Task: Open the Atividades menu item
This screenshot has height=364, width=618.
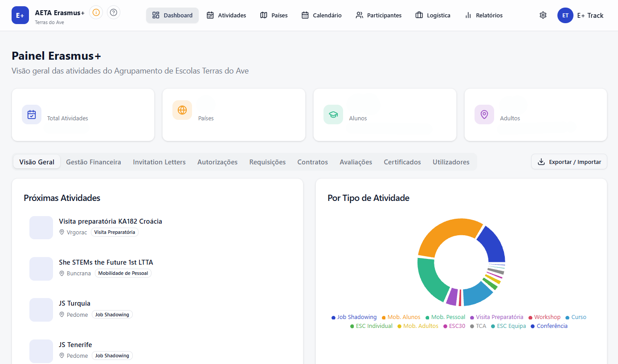Action: coord(226,15)
